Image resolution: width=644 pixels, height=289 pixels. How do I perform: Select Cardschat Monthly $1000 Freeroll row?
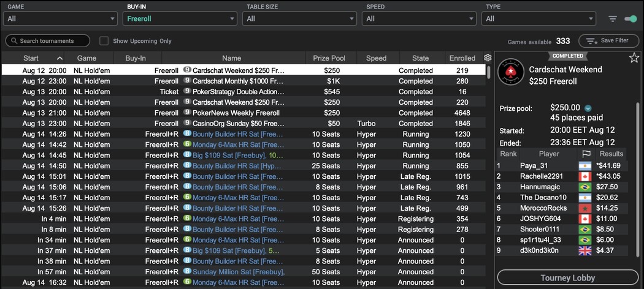(x=243, y=81)
